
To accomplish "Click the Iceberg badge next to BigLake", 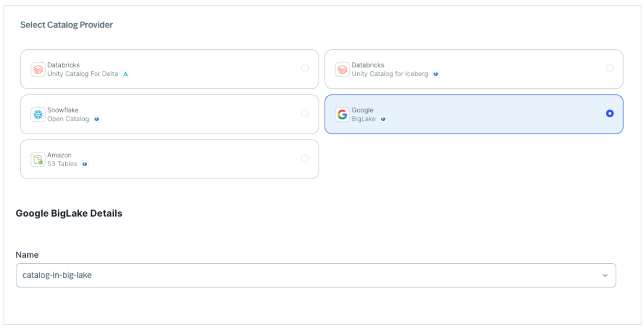I will [x=383, y=119].
